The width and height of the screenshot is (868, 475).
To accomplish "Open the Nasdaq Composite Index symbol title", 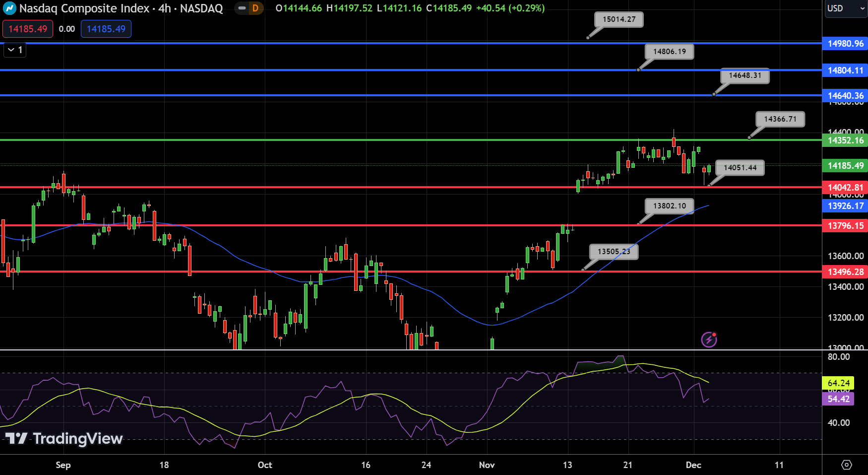I will [x=121, y=8].
